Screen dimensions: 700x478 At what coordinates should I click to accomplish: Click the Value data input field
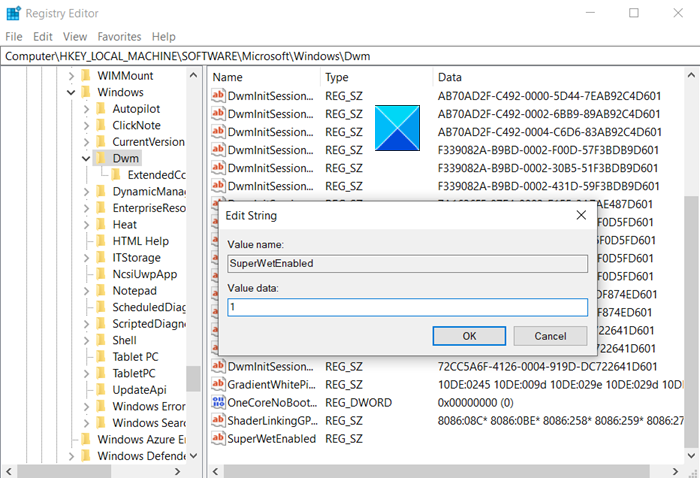pos(408,308)
